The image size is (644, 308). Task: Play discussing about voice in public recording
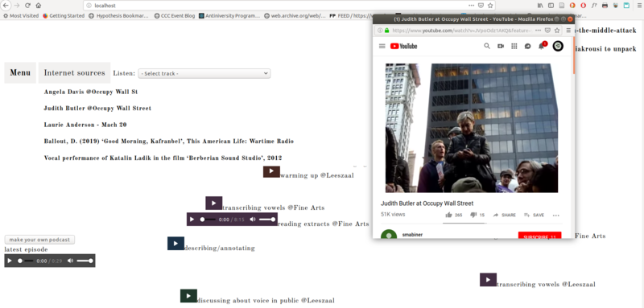188,296
